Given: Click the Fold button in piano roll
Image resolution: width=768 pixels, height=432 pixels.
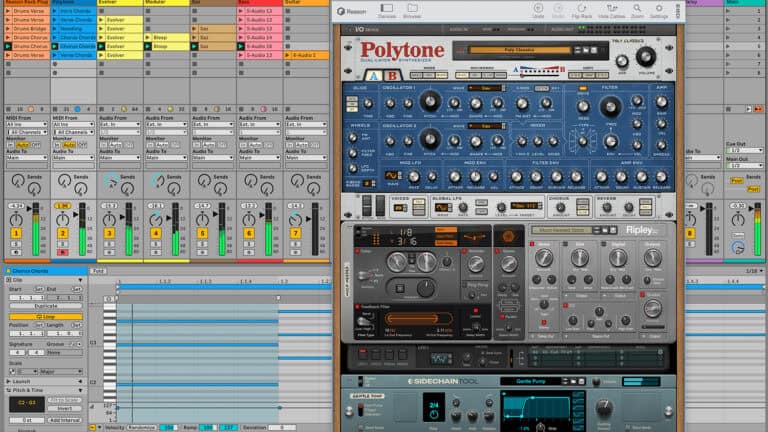Looking at the screenshot, I should pos(98,271).
